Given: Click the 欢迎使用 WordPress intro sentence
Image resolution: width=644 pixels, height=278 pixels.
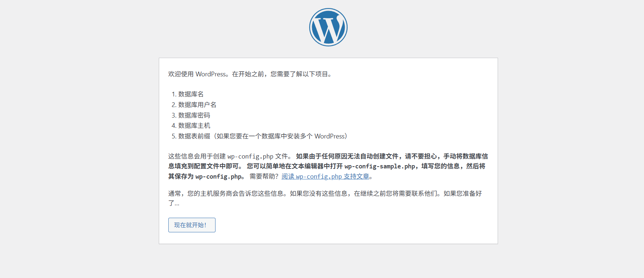Looking at the screenshot, I should [x=251, y=74].
